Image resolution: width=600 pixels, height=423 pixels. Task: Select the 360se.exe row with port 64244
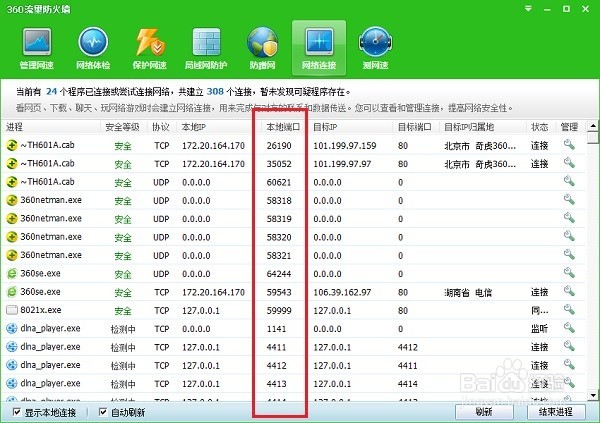[x=293, y=273]
